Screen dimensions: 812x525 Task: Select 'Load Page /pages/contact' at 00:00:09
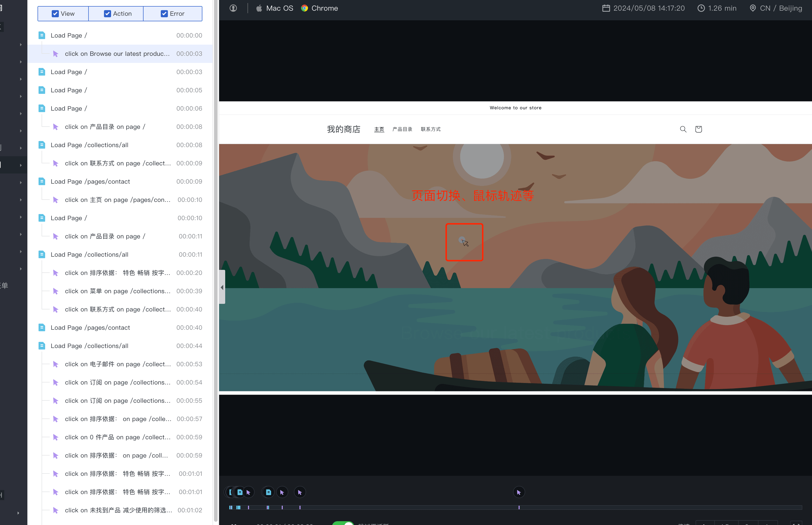point(90,181)
